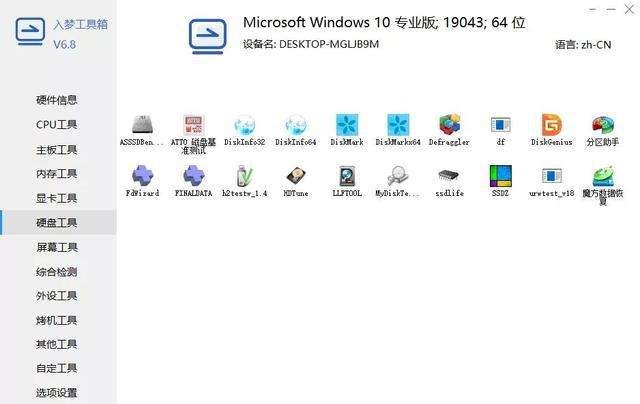Image resolution: width=640 pixels, height=404 pixels.
Task: Click the 语言: zh-CN language label
Action: point(583,44)
